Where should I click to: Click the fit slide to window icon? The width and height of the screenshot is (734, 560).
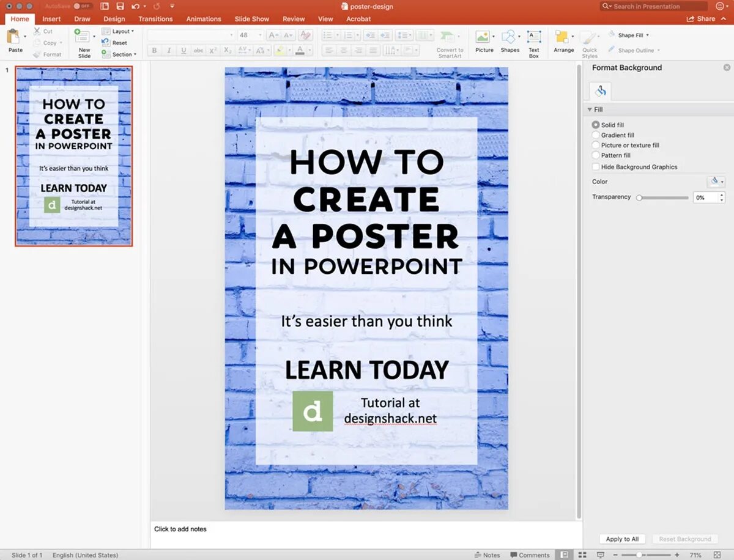pos(717,554)
